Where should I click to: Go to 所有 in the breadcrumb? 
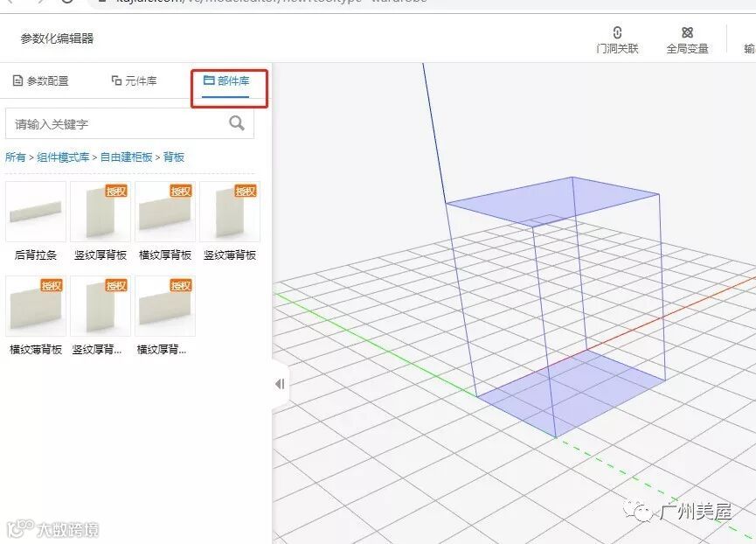tap(15, 157)
